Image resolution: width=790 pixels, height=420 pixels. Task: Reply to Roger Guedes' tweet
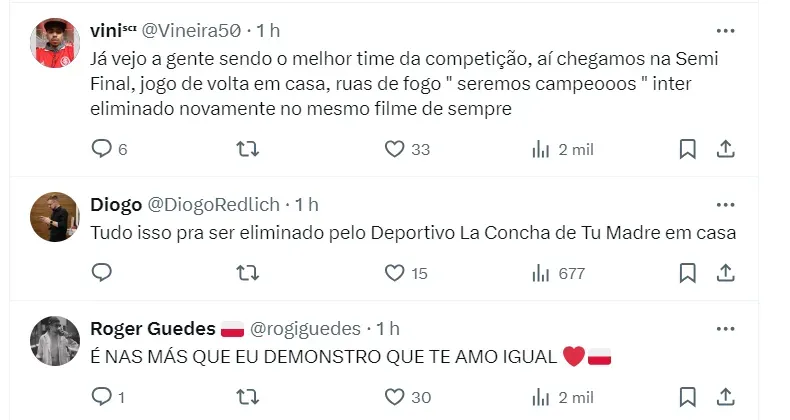pos(102,396)
